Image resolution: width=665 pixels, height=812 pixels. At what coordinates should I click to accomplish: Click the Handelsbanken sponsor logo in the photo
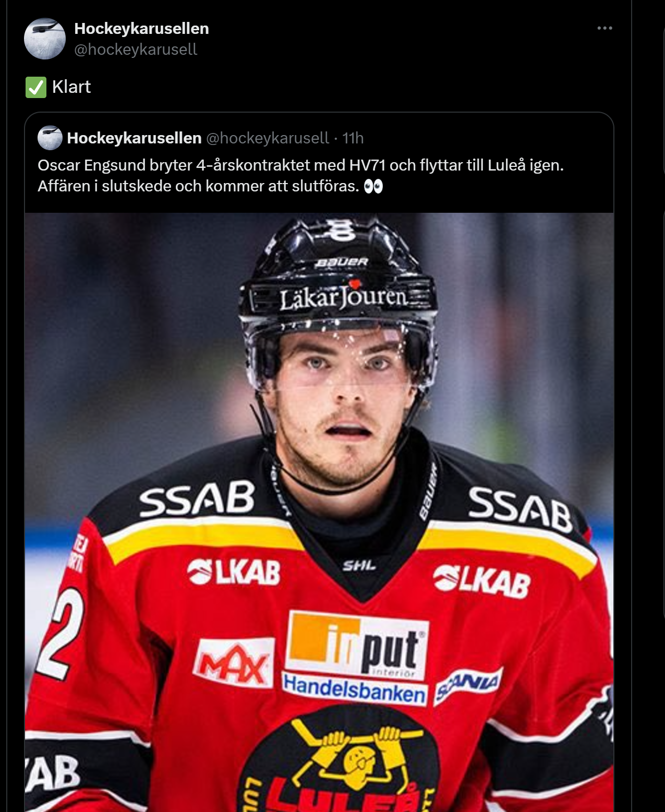click(355, 689)
